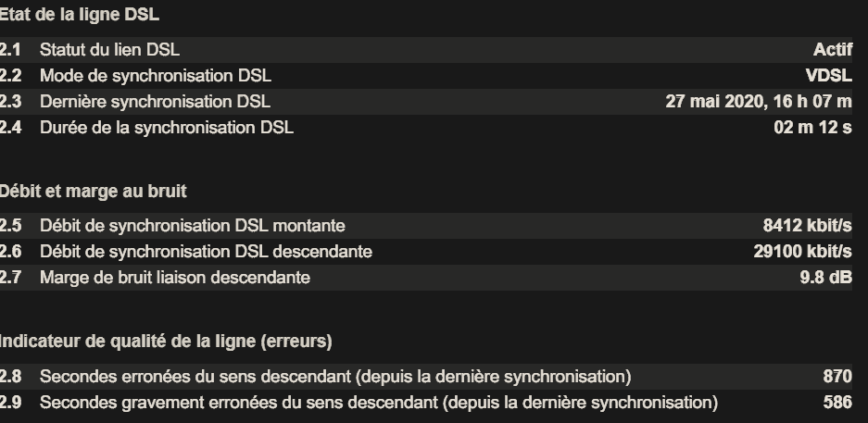Click the "29100 kbit/s" downstream rate value
The width and height of the screenshot is (868, 423).
point(802,251)
